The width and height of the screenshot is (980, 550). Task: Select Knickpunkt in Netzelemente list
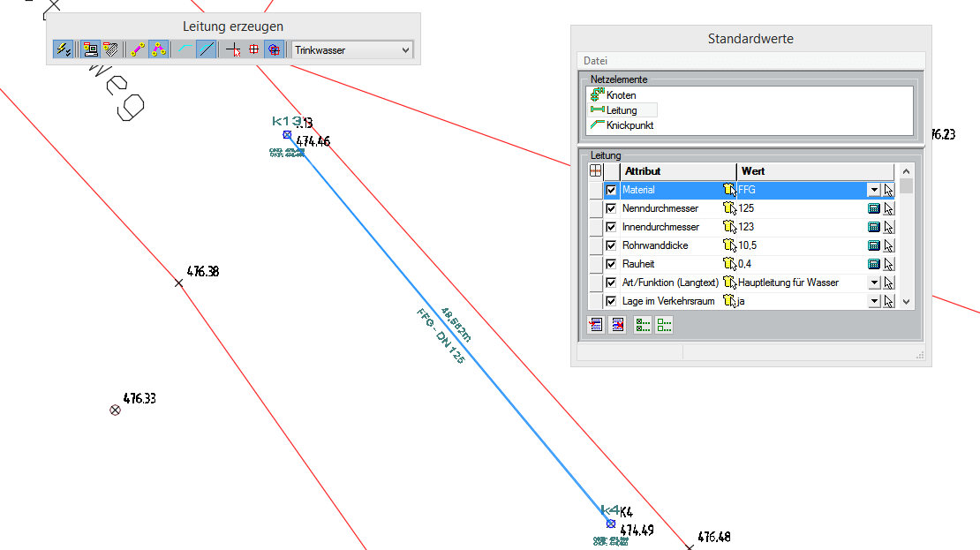click(629, 125)
